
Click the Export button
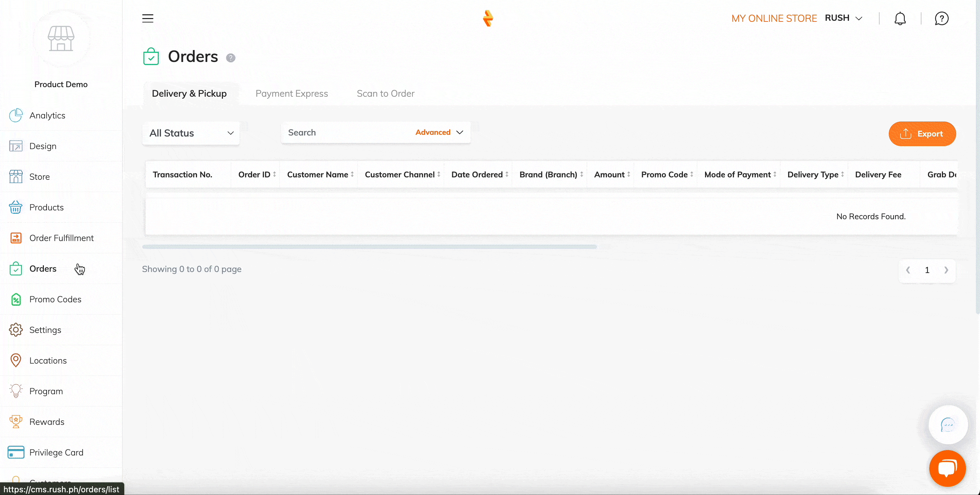pos(922,134)
